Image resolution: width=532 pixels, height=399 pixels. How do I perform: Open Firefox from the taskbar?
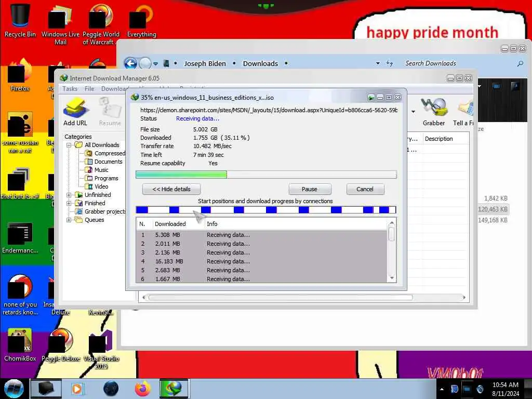(x=143, y=389)
